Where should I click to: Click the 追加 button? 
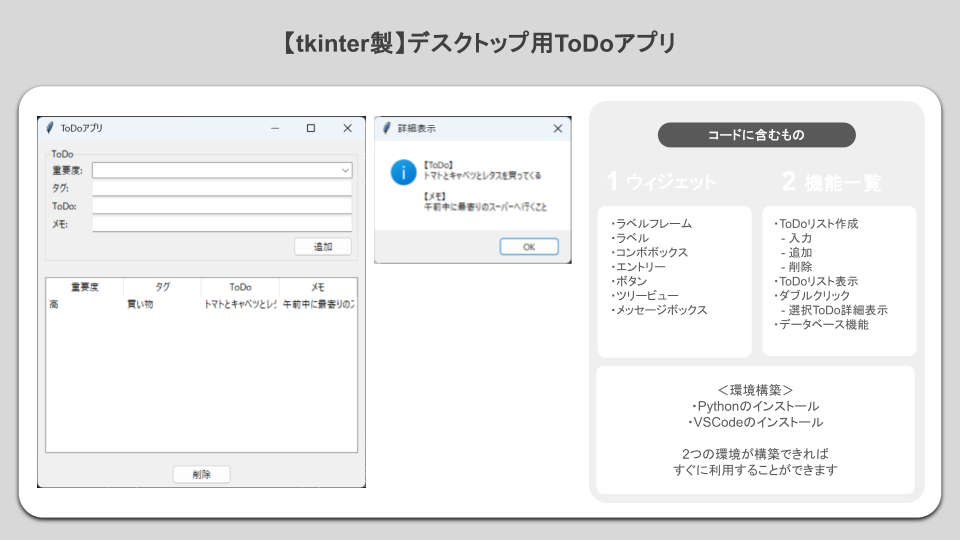pos(323,247)
